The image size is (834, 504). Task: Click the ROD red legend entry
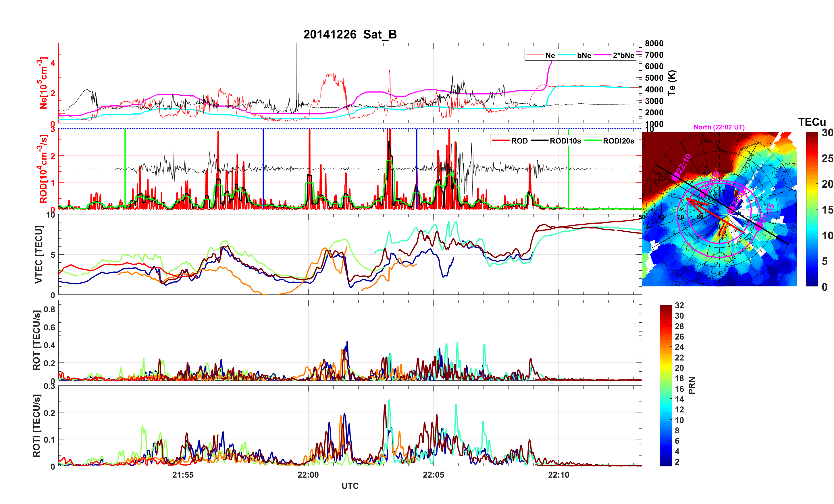click(x=519, y=141)
